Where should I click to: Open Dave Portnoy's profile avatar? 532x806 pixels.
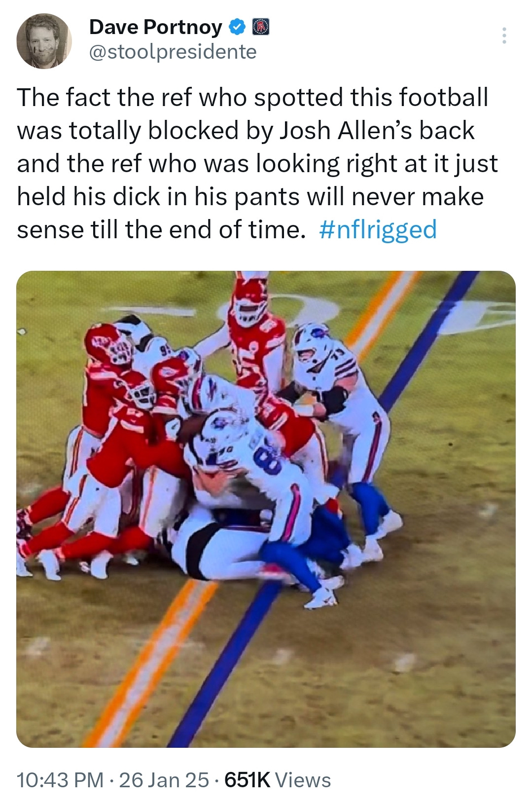44,41
